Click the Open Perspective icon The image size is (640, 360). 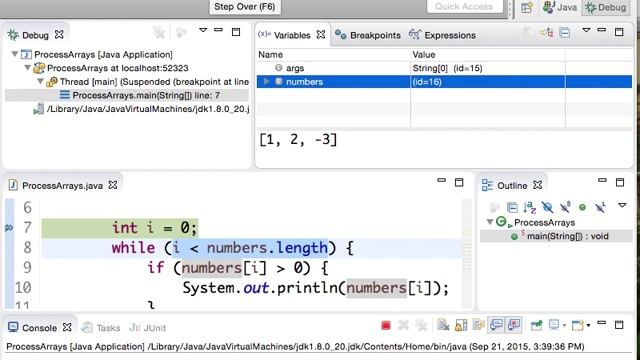pyautogui.click(x=527, y=7)
